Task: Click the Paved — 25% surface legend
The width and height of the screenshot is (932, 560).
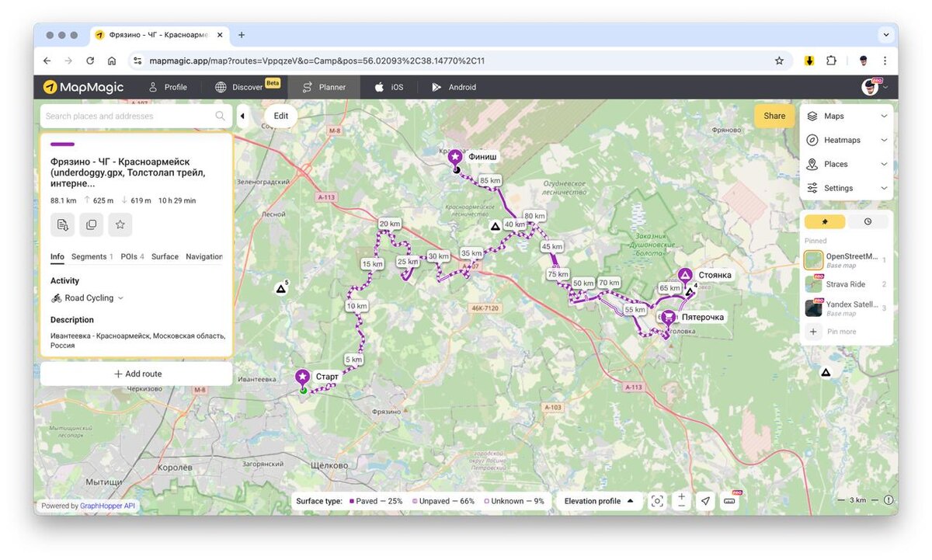Action: pos(376,502)
